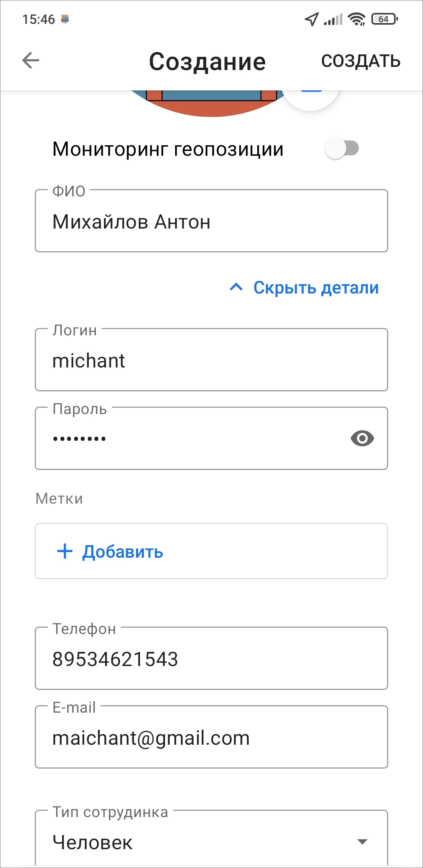Viewport: 423px width, 868px height.
Task: Tap the profile avatar image
Action: 211,103
